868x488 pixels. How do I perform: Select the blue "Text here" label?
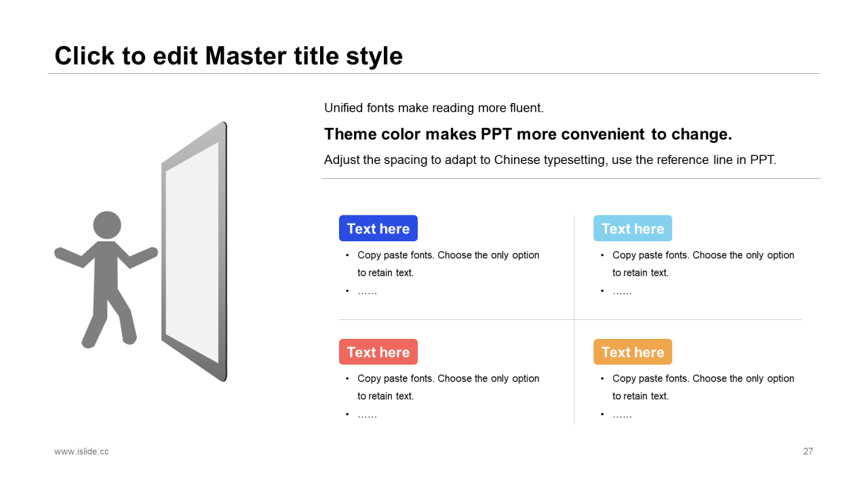(x=378, y=228)
